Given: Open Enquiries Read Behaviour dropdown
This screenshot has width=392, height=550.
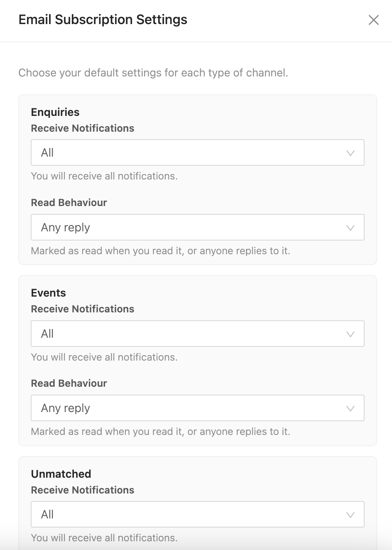Looking at the screenshot, I should point(198,227).
